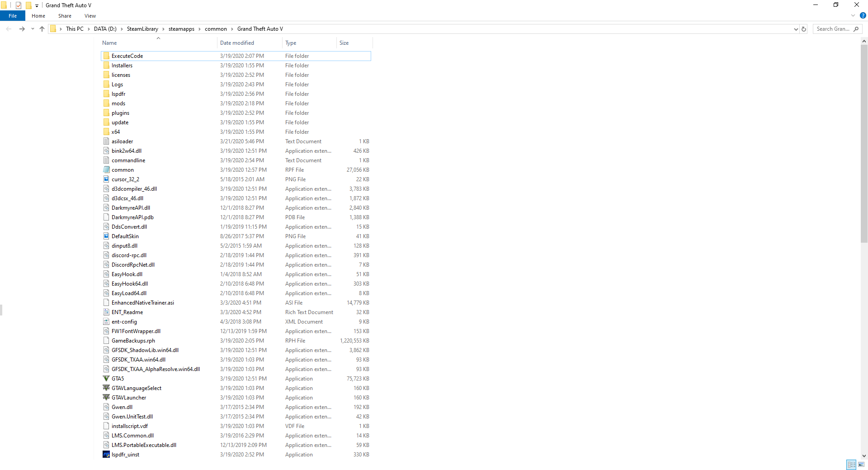Click the cursor_32_2 PNG file icon
868x470 pixels.
click(106, 179)
